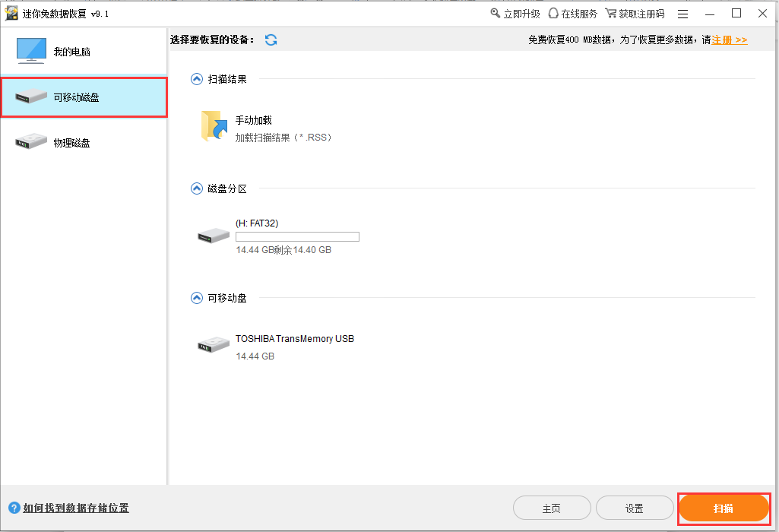
Task: Select TOSHIBA TransMemory USB label
Action: (295, 339)
